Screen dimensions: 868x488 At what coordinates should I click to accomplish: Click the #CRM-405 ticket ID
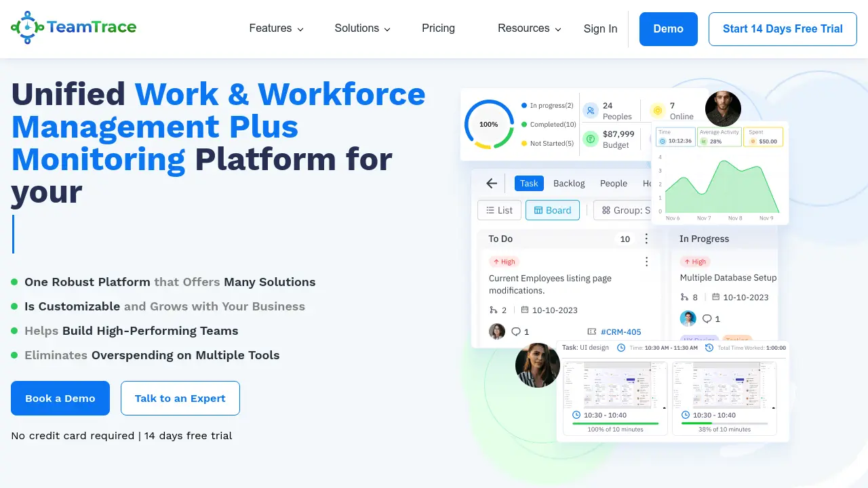pos(621,332)
